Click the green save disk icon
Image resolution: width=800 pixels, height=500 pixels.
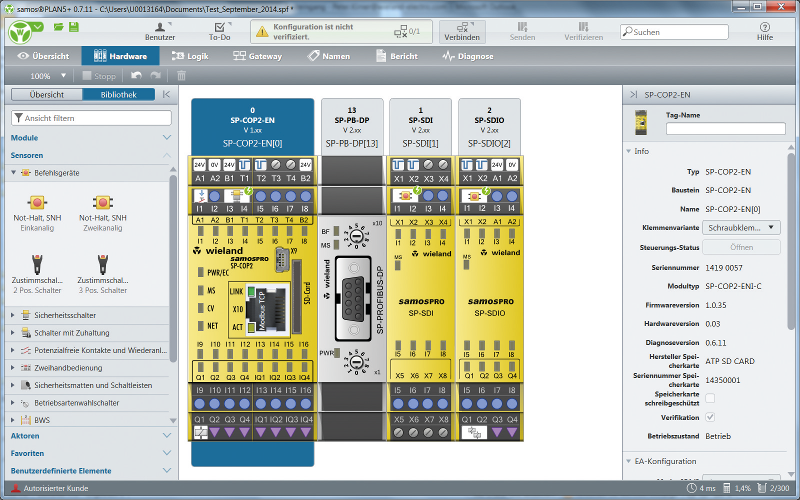pos(74,27)
